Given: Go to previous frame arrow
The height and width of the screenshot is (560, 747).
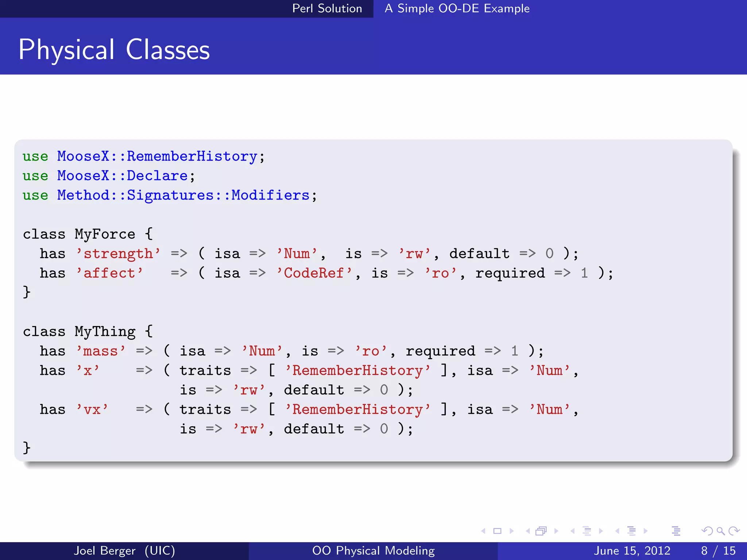Looking at the screenshot, I should tap(528, 531).
